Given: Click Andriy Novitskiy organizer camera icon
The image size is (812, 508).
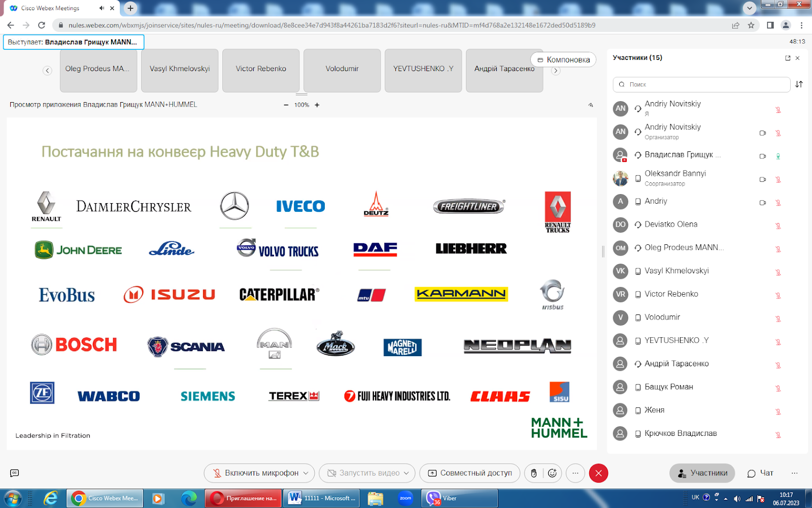Looking at the screenshot, I should (x=762, y=133).
